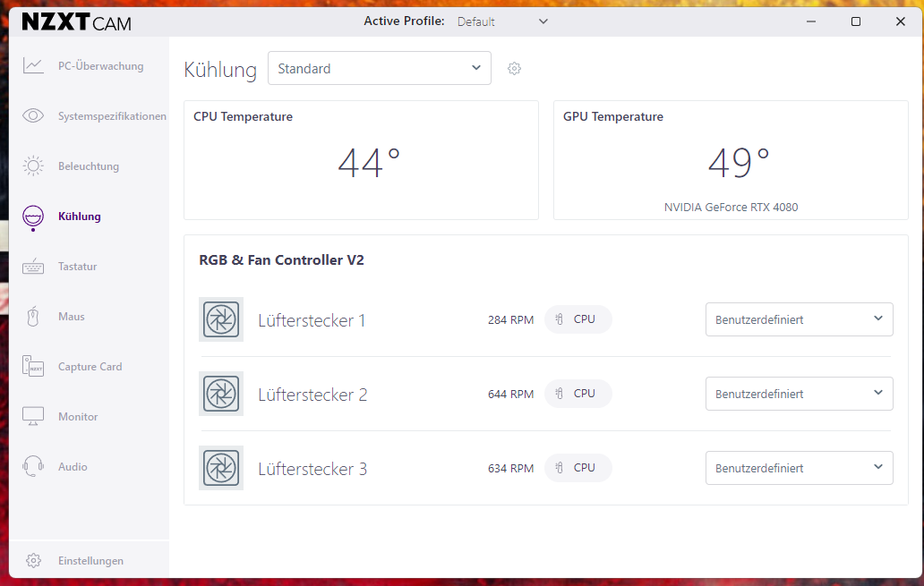Click the Lüfterstecker 2 name
Viewport: 924px width, 586px height.
[312, 395]
